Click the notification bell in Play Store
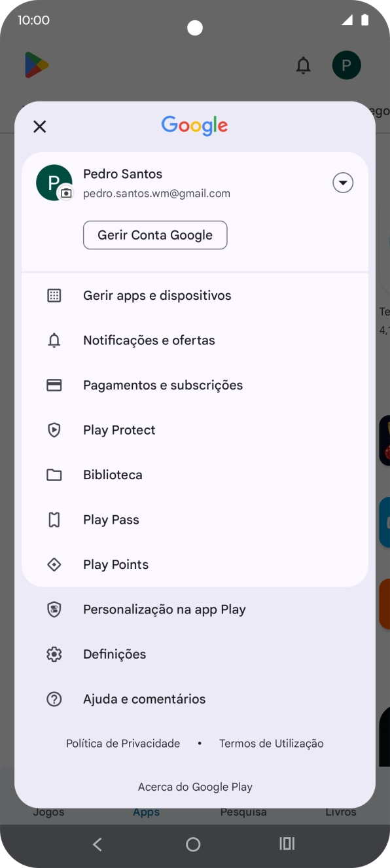This screenshot has width=390, height=868. [x=303, y=65]
